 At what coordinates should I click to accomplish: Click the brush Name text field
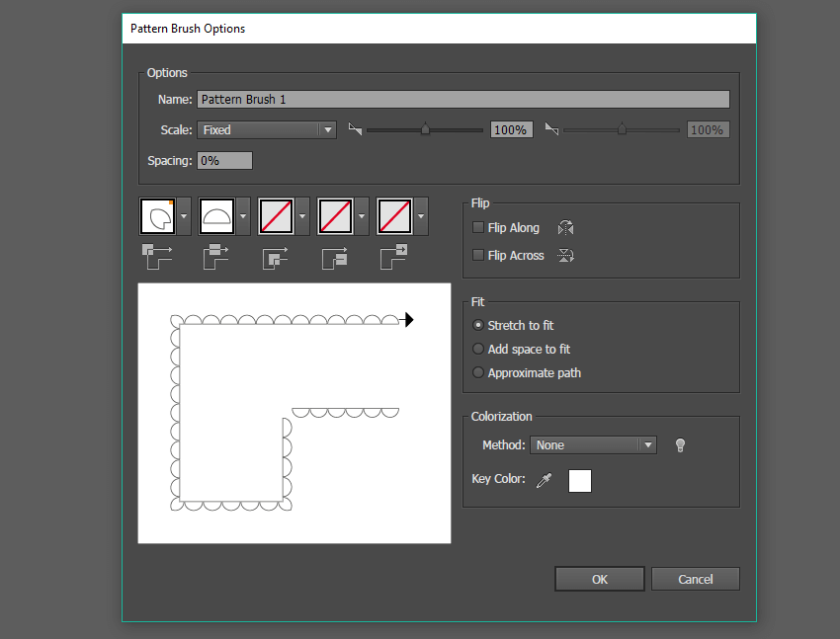462,100
